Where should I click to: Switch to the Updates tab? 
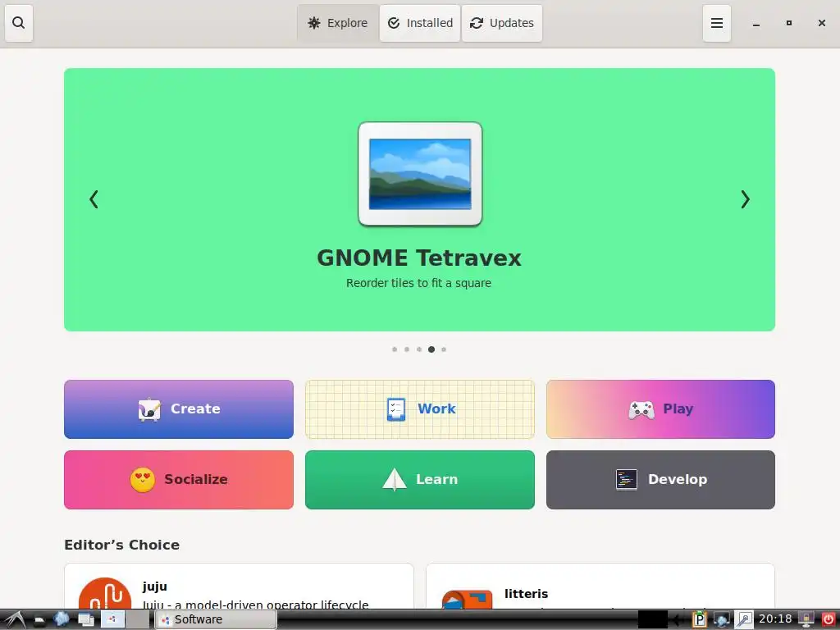pyautogui.click(x=502, y=23)
